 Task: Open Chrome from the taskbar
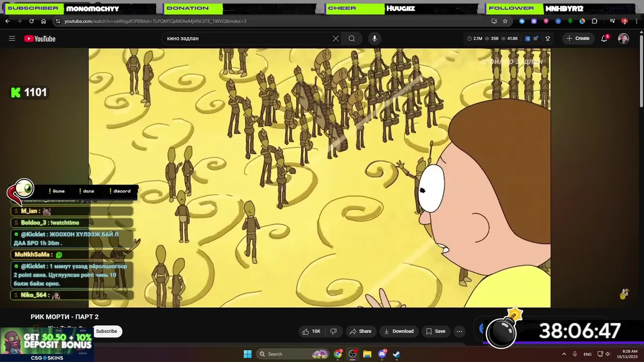click(338, 354)
